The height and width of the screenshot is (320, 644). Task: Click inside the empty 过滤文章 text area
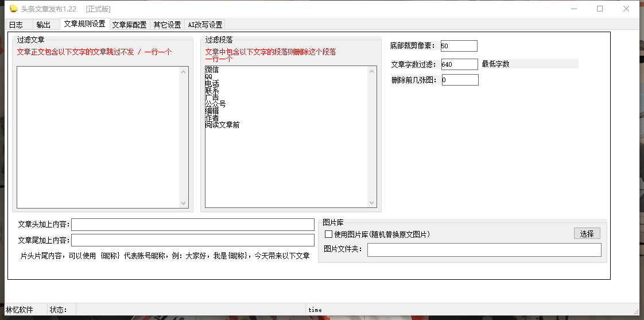(98, 137)
